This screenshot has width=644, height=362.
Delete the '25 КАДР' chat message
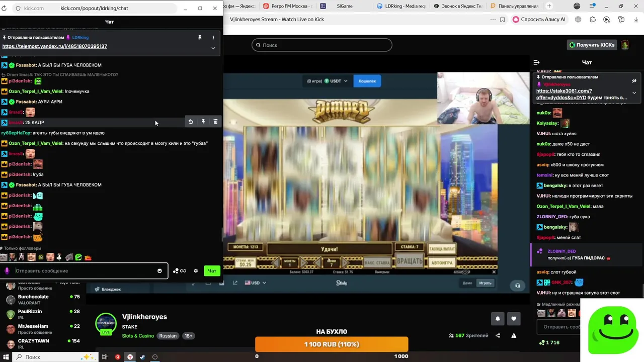(216, 121)
